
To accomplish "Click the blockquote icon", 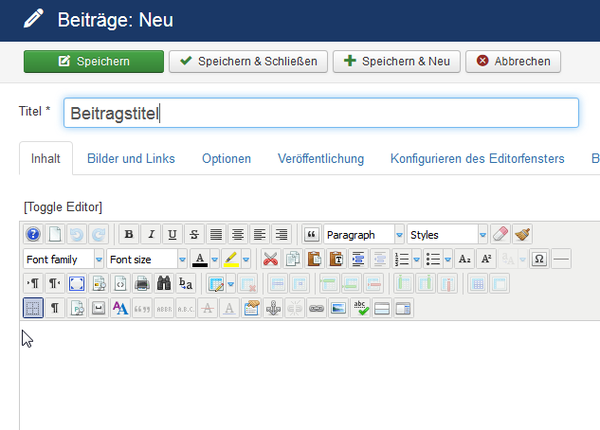I will [310, 235].
